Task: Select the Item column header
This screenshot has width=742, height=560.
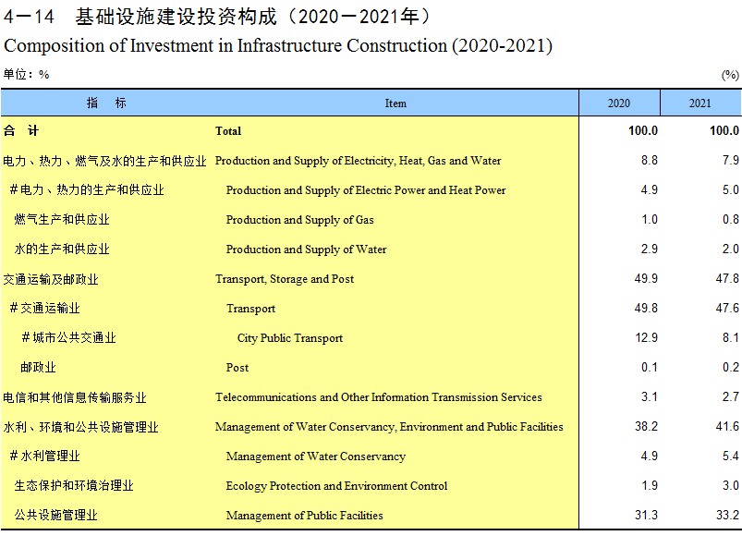Action: tap(395, 103)
